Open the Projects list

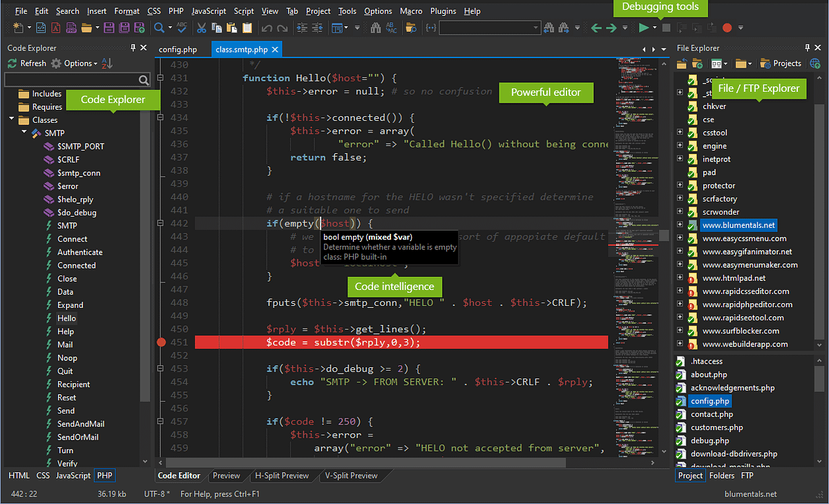780,63
